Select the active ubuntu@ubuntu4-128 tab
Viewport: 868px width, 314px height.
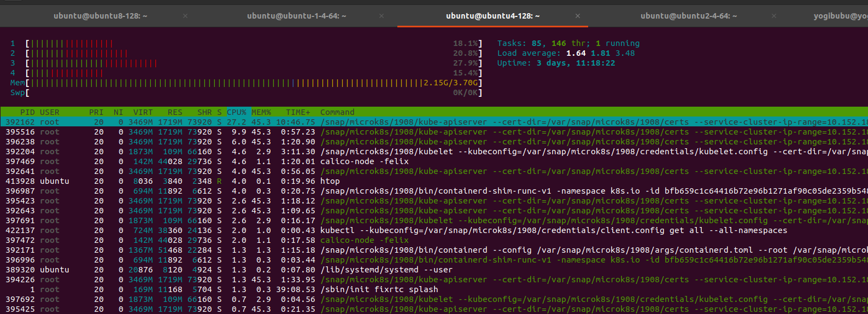click(492, 16)
